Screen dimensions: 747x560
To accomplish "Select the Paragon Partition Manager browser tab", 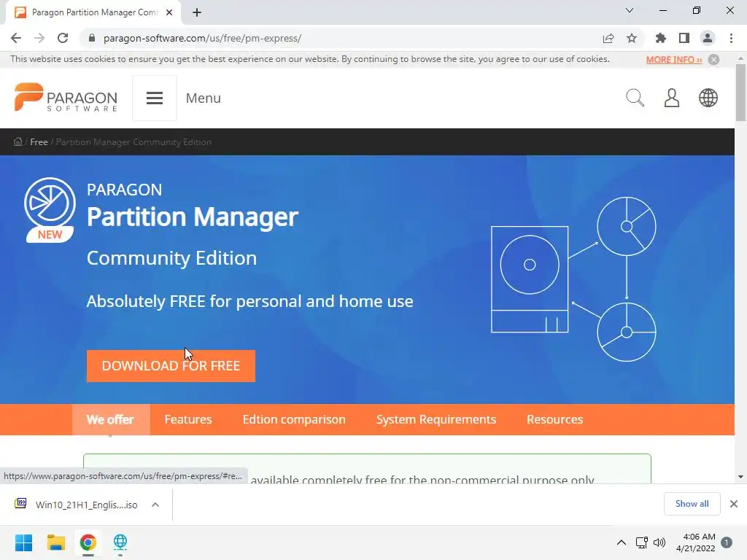I will coord(93,13).
